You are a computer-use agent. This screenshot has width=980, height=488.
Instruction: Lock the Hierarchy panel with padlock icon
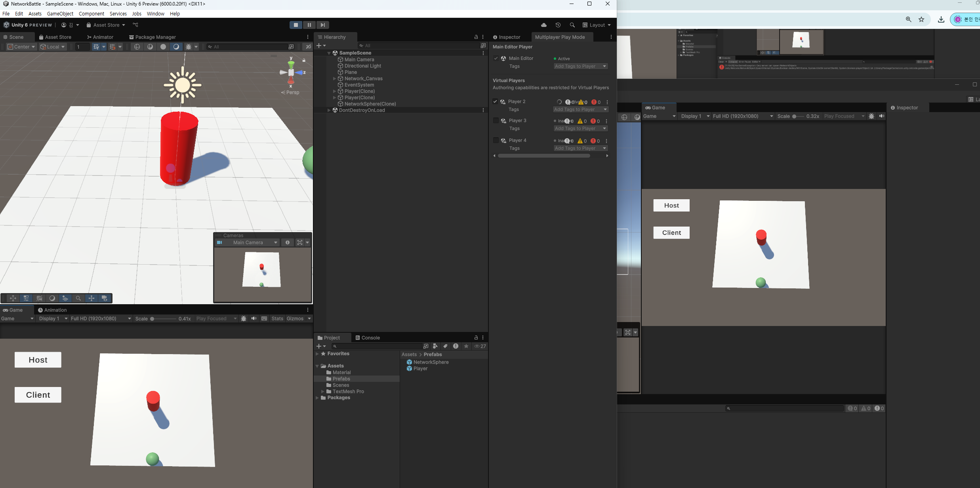(476, 37)
